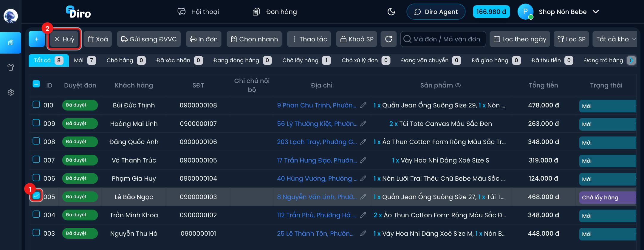The image size is (644, 250).
Task: Open Lọc theo ngày date filter
Action: [x=520, y=39]
